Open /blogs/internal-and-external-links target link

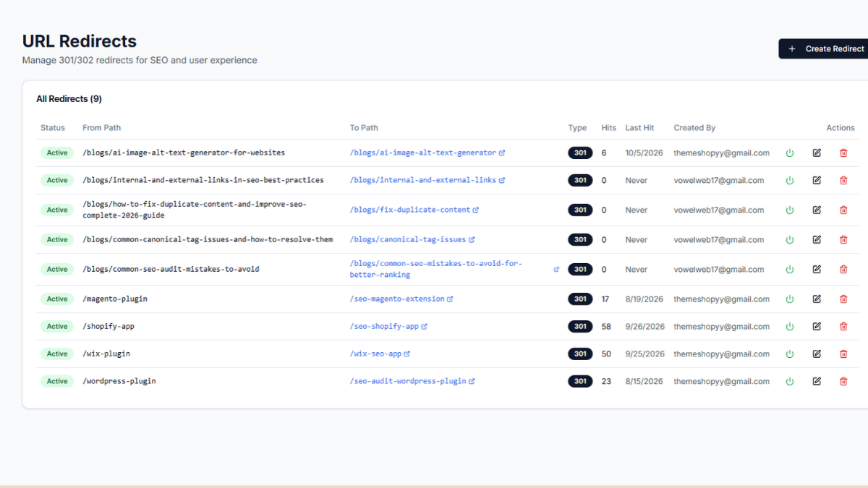[427, 180]
